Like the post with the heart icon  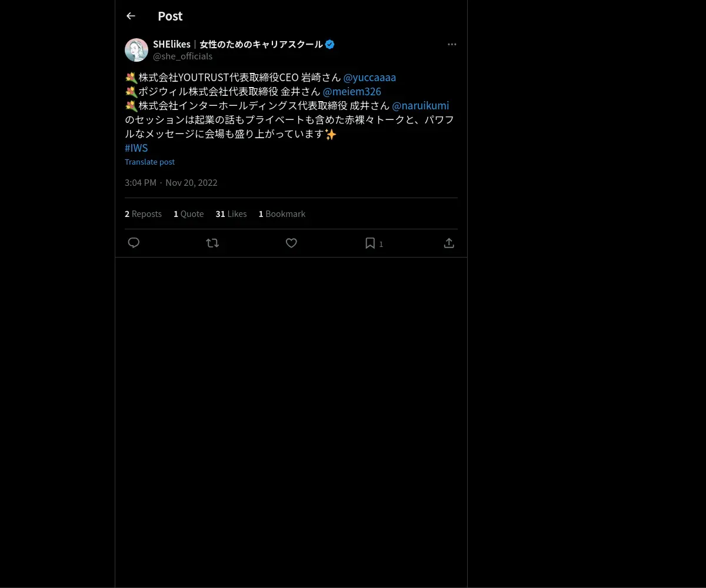point(291,243)
